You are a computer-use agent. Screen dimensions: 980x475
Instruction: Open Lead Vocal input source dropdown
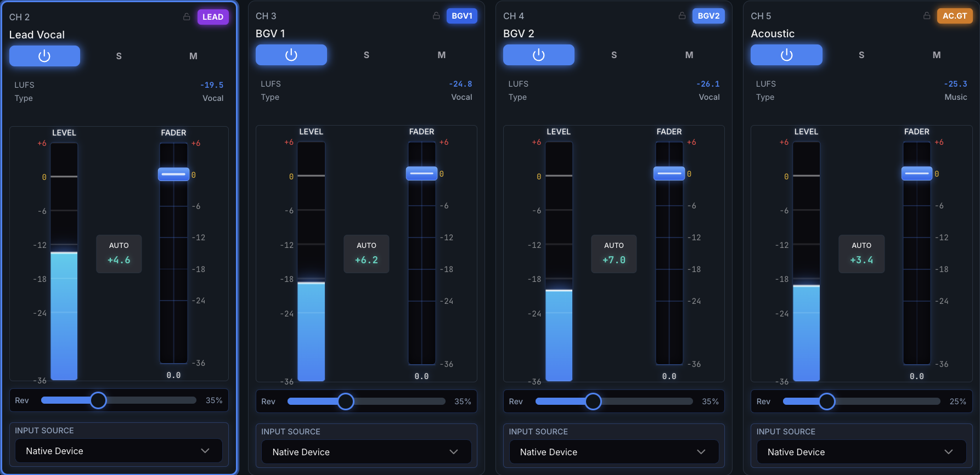pos(119,451)
